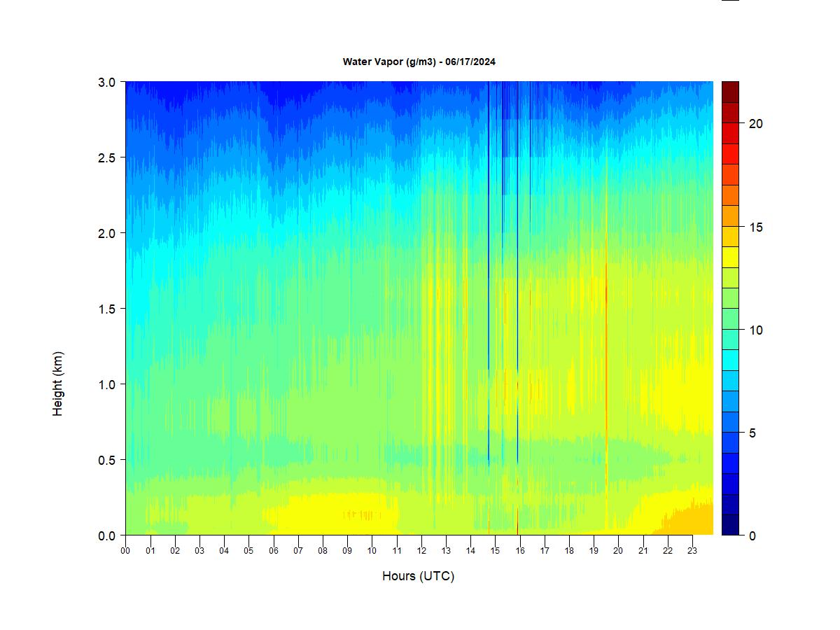
Task: Pick the 23 hour tick label
Action: (x=692, y=550)
